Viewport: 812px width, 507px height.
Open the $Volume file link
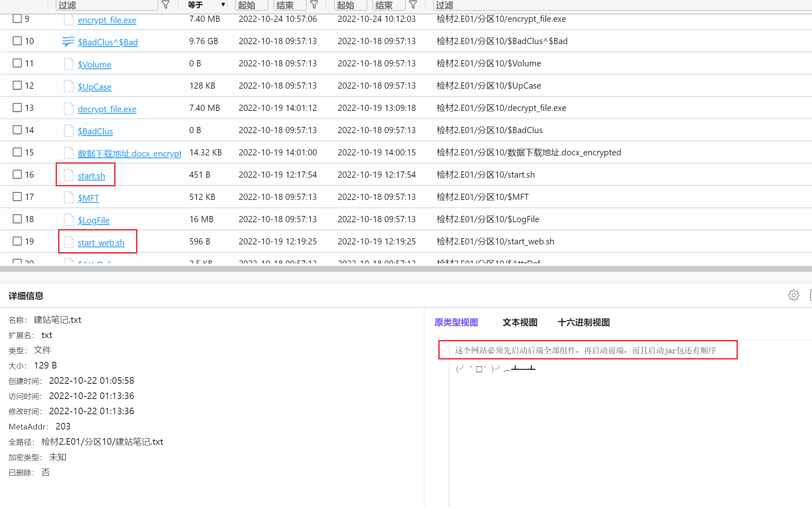click(94, 64)
